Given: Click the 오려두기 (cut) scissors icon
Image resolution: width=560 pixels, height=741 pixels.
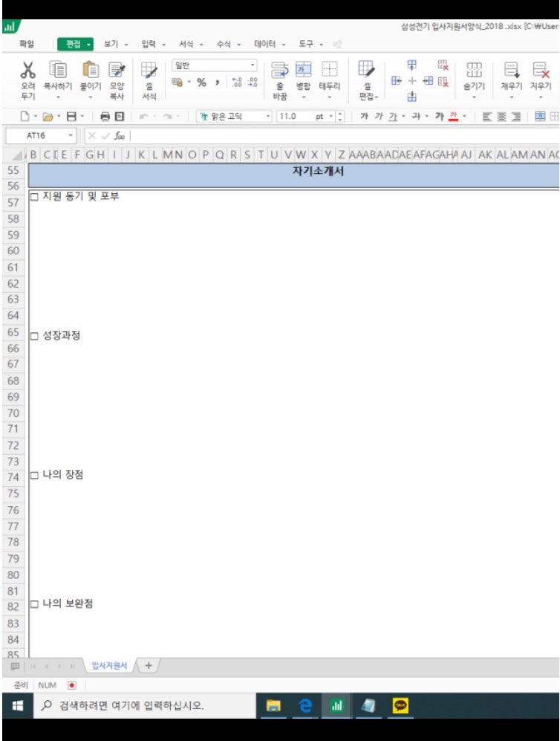Looking at the screenshot, I should [27, 71].
